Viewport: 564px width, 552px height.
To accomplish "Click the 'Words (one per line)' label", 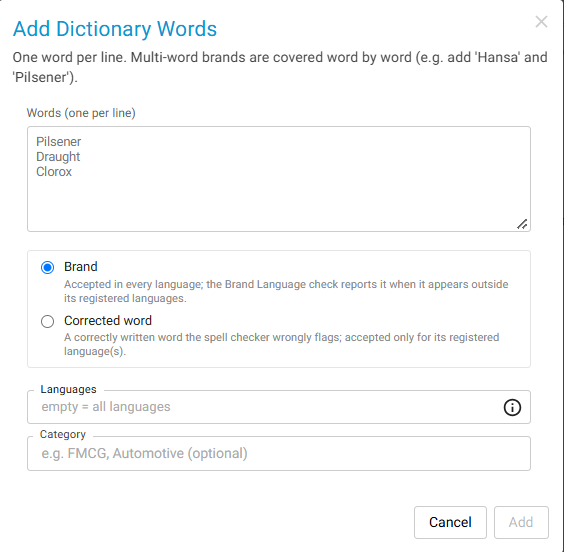I will point(81,113).
